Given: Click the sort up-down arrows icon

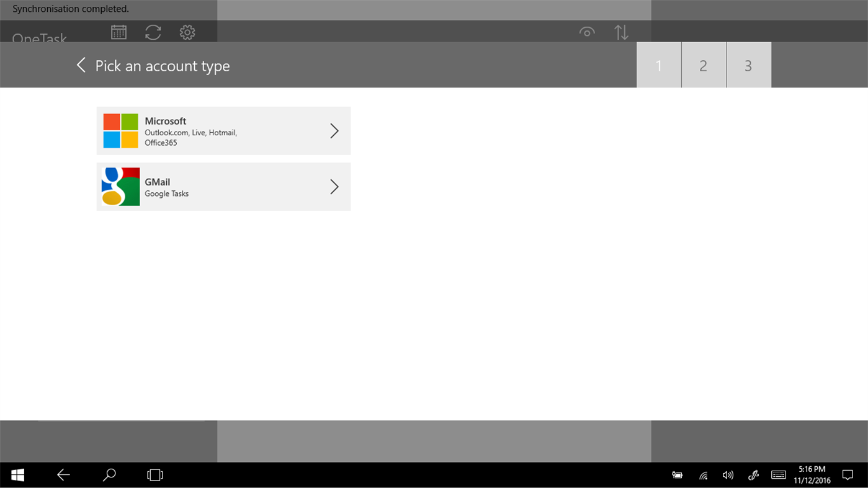Looking at the screenshot, I should [621, 32].
